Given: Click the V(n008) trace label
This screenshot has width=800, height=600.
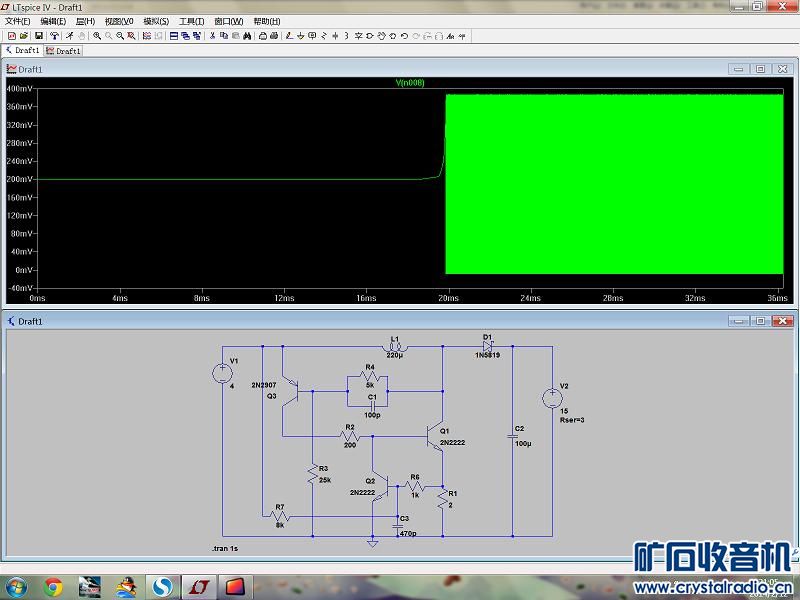Looking at the screenshot, I should tap(410, 83).
